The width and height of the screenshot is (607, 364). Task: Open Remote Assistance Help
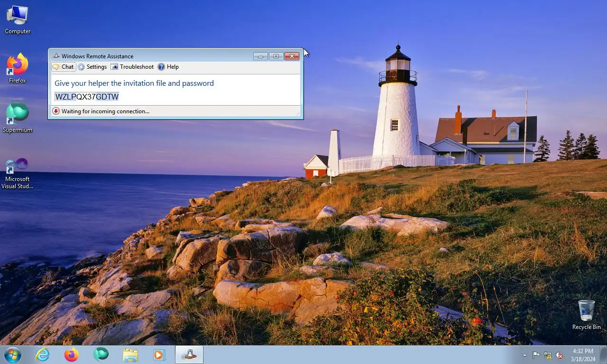click(168, 67)
